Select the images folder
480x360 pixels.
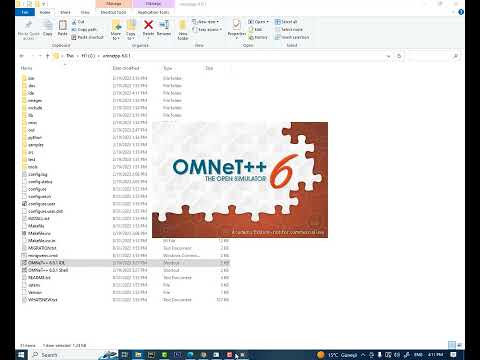pos(35,100)
